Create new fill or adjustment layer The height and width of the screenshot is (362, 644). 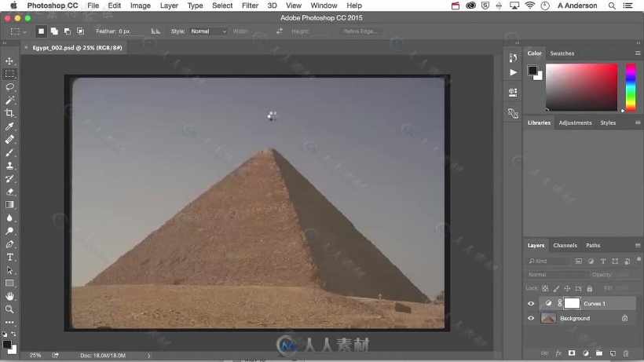(x=586, y=353)
